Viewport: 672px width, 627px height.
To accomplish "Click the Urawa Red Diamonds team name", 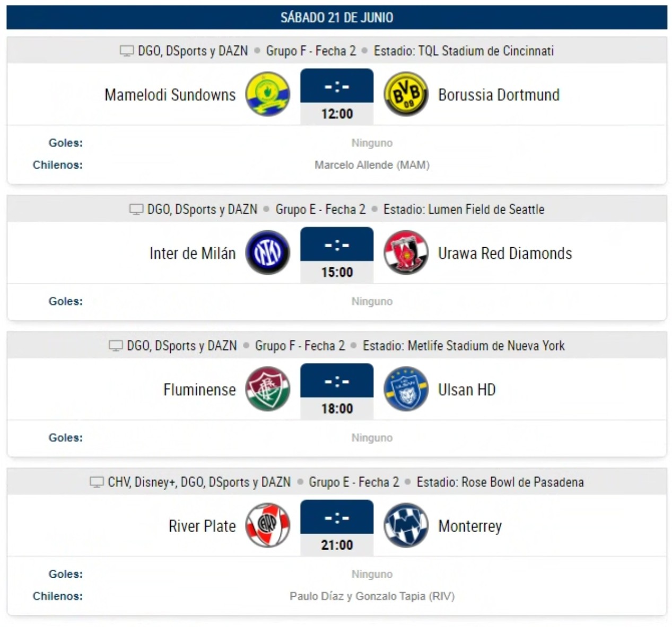I will [505, 254].
